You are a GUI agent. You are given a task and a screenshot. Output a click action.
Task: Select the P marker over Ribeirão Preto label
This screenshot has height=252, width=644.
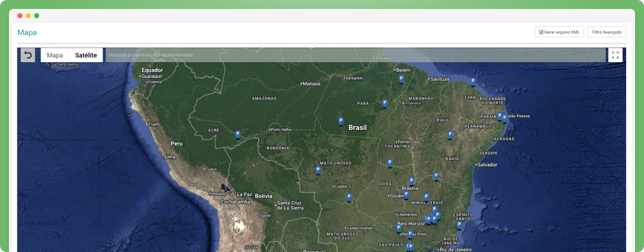tap(410, 234)
